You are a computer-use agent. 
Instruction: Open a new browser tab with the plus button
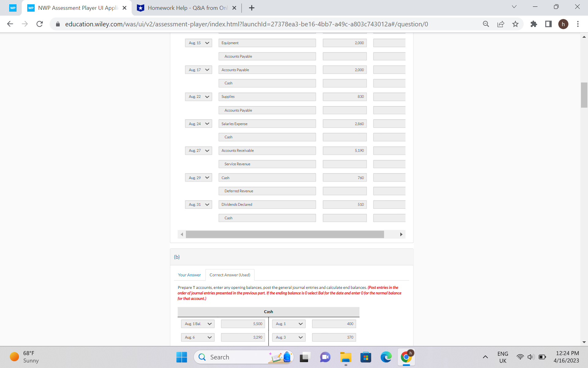tap(252, 8)
